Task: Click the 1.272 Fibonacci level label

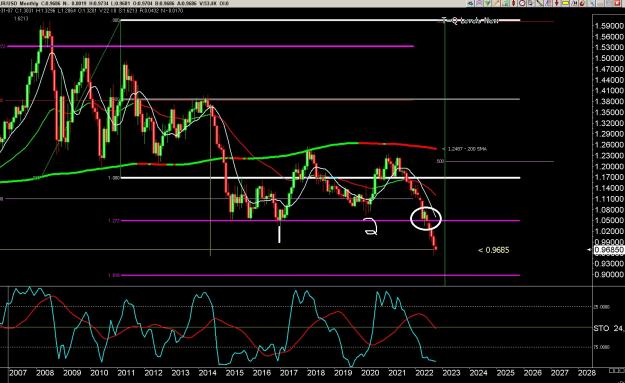Action: (x=114, y=220)
